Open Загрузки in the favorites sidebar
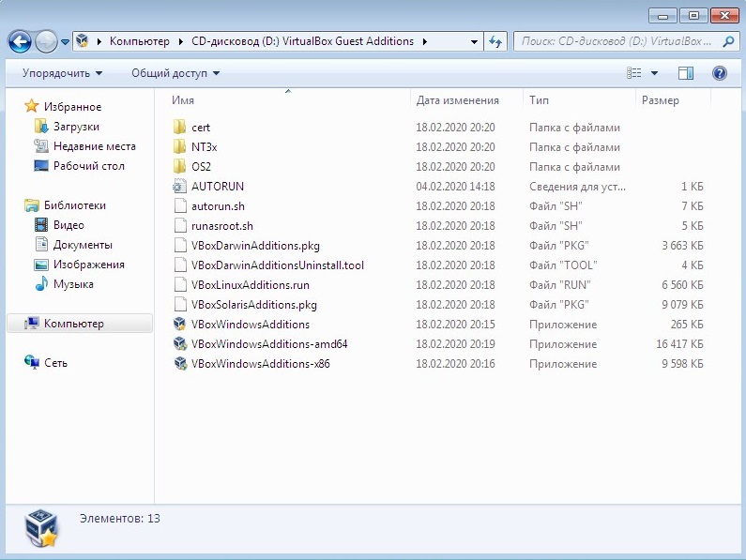 pyautogui.click(x=76, y=127)
